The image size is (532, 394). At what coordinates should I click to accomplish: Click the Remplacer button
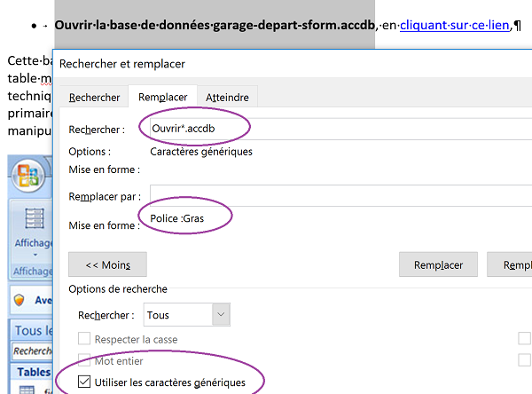438,264
